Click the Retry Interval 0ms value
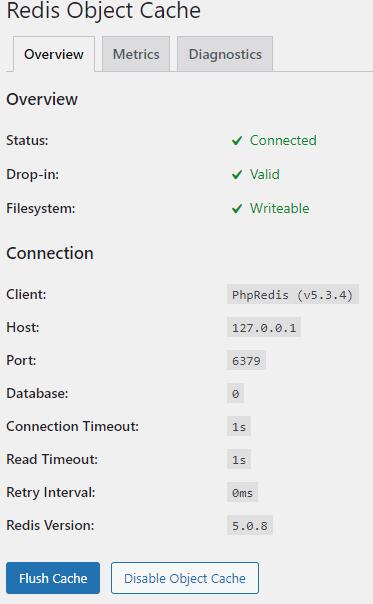The height and width of the screenshot is (604, 373). [x=242, y=493]
